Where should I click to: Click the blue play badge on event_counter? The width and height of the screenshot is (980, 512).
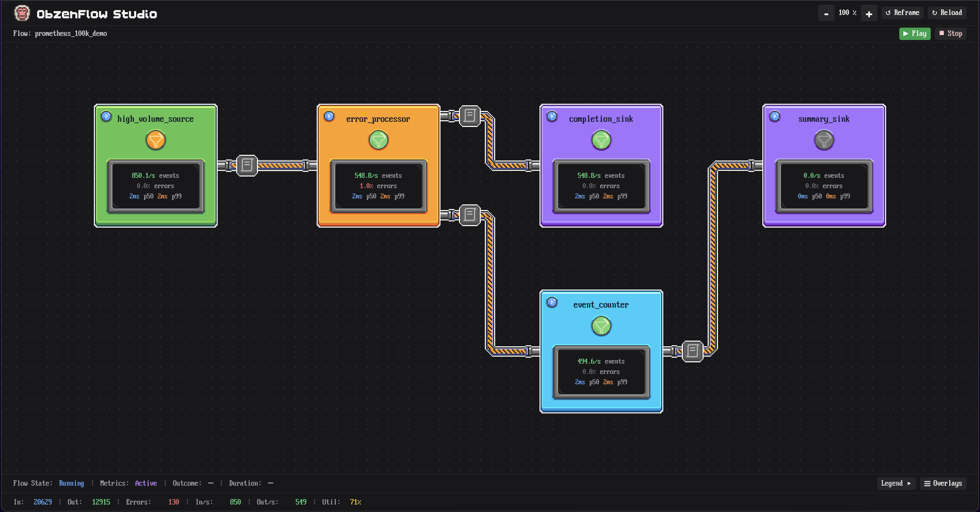tap(552, 302)
